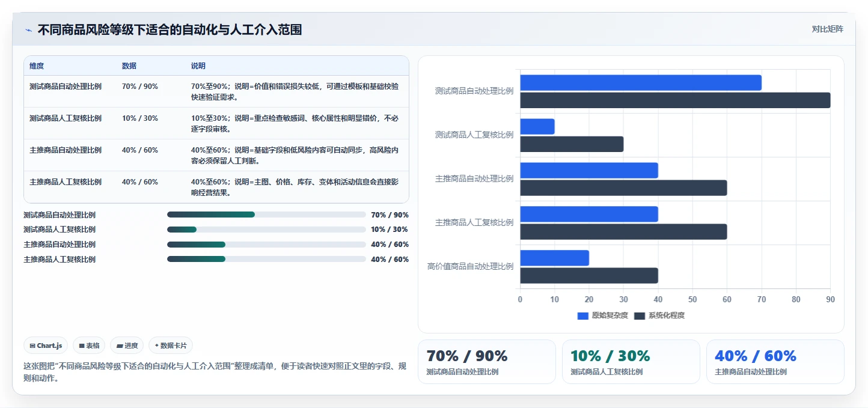Click the 70% / 90% value in the table
The image size is (868, 408).
140,87
